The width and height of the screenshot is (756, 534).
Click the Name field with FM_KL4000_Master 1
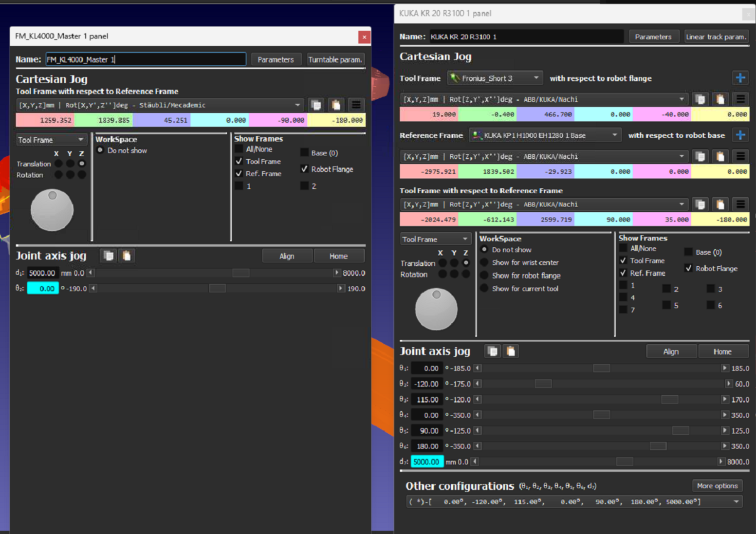pyautogui.click(x=146, y=59)
